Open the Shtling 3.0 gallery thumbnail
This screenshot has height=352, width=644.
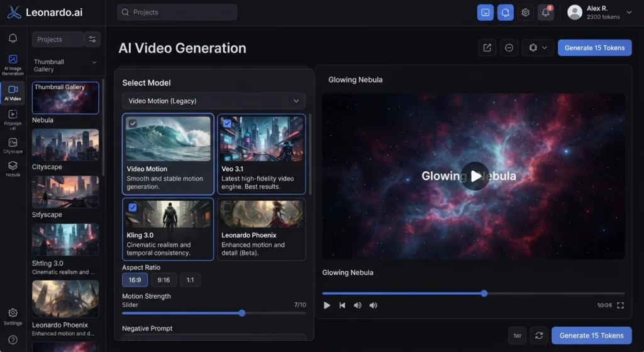[x=65, y=239]
